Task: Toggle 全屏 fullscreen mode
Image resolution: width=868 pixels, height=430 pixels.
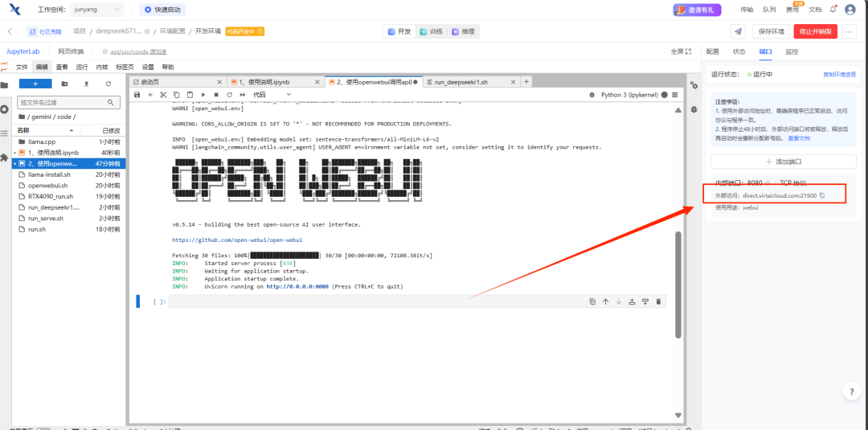Action: 681,51
